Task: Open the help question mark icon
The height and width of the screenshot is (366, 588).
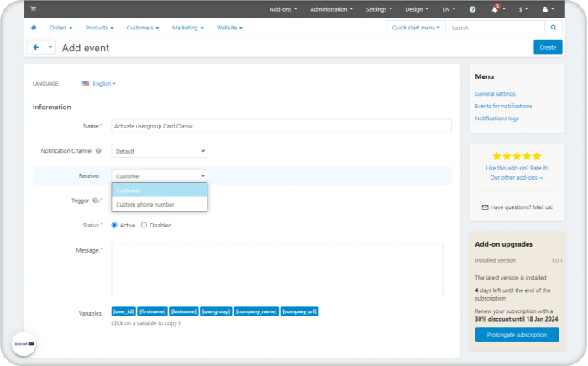Action: [x=472, y=9]
